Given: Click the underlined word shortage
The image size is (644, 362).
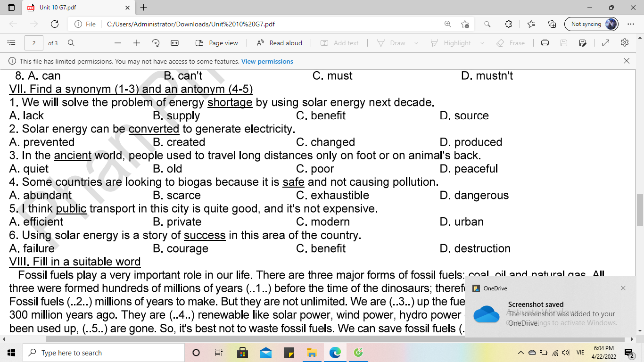Looking at the screenshot, I should pos(230,102).
